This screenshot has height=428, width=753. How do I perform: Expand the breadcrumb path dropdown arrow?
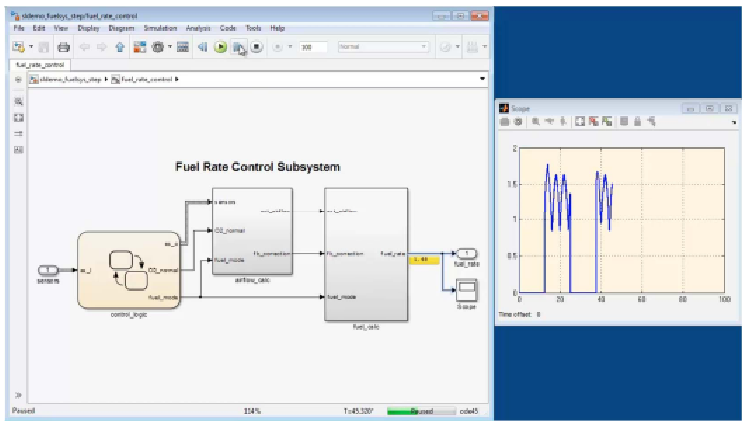point(482,79)
